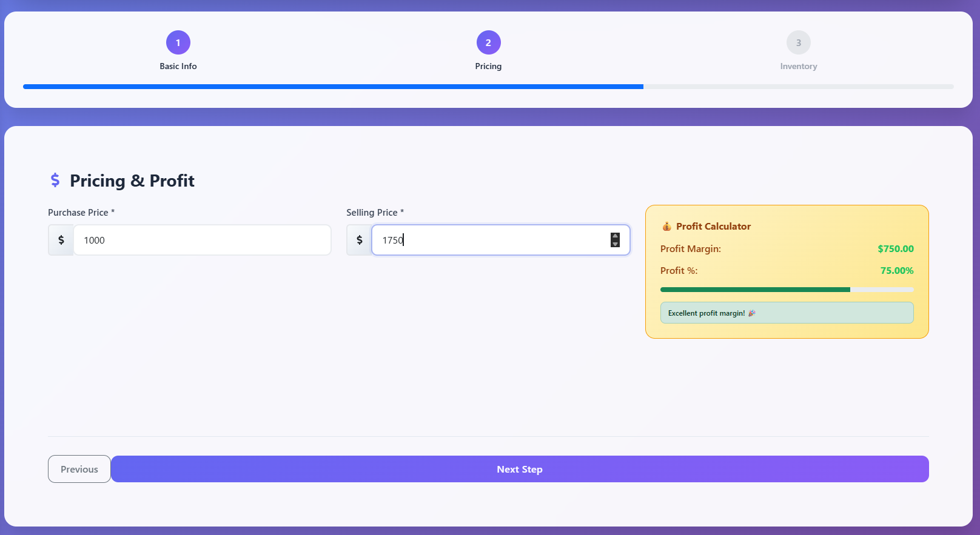980x535 pixels.
Task: Click the 'Profit Calculator' title
Action: pyautogui.click(x=714, y=227)
